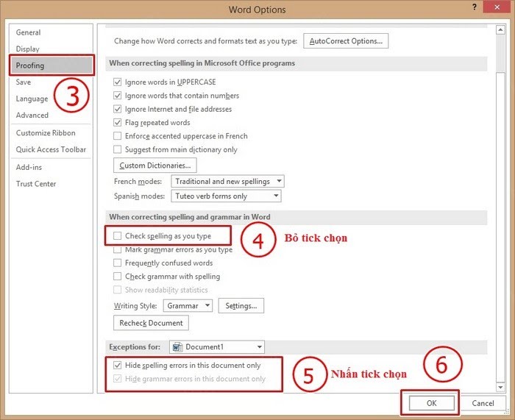515x420 pixels.
Task: Close the Word Options dialog
Action: click(497, 7)
